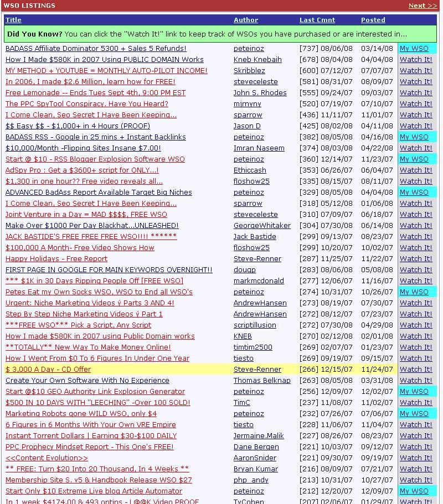Click 'My WSO' on BADASS Affiliate Dominator row

[414, 49]
